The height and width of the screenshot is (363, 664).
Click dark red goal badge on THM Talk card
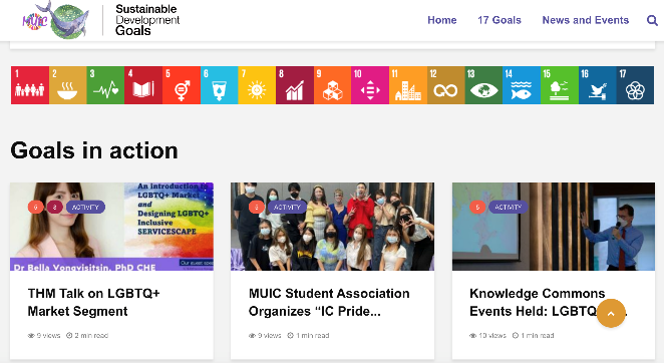point(54,207)
